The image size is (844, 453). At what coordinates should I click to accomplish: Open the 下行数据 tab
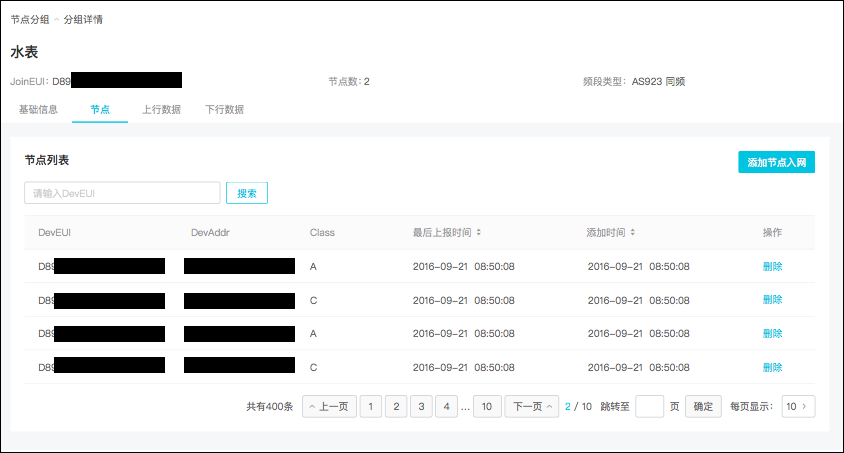[x=224, y=110]
